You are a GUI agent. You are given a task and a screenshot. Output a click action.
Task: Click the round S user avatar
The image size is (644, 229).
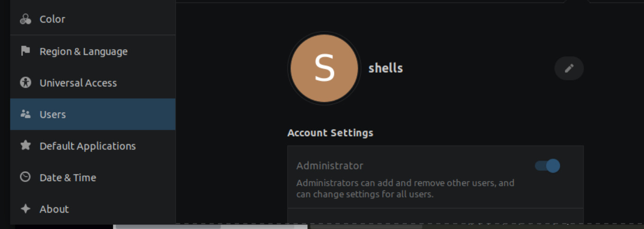(324, 69)
